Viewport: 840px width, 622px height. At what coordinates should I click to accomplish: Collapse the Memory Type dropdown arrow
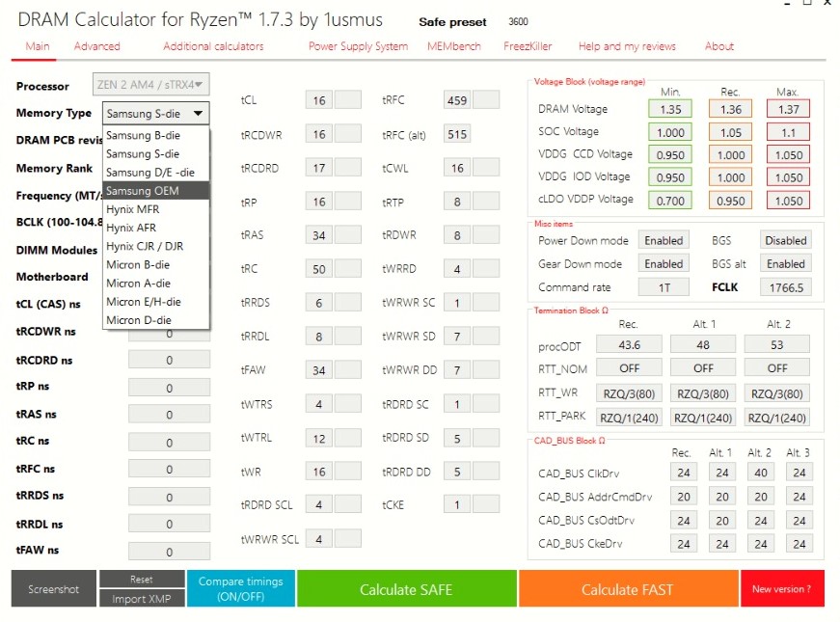click(199, 113)
